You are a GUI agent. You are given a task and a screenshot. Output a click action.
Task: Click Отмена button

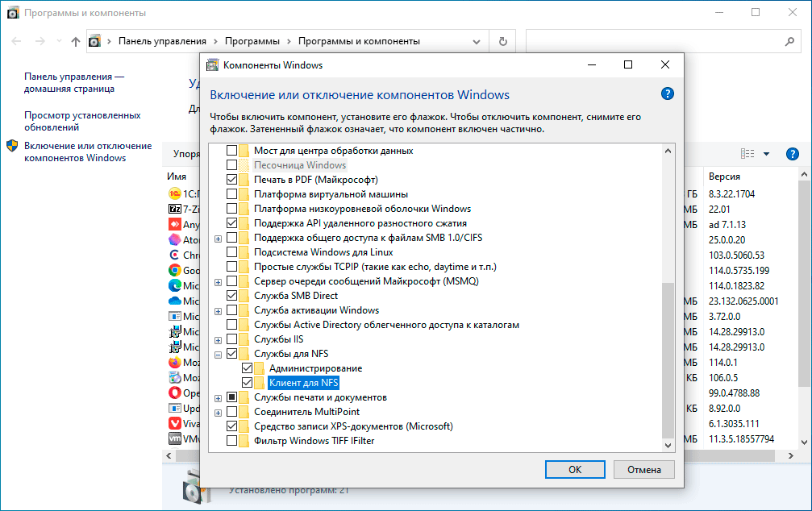pyautogui.click(x=643, y=470)
